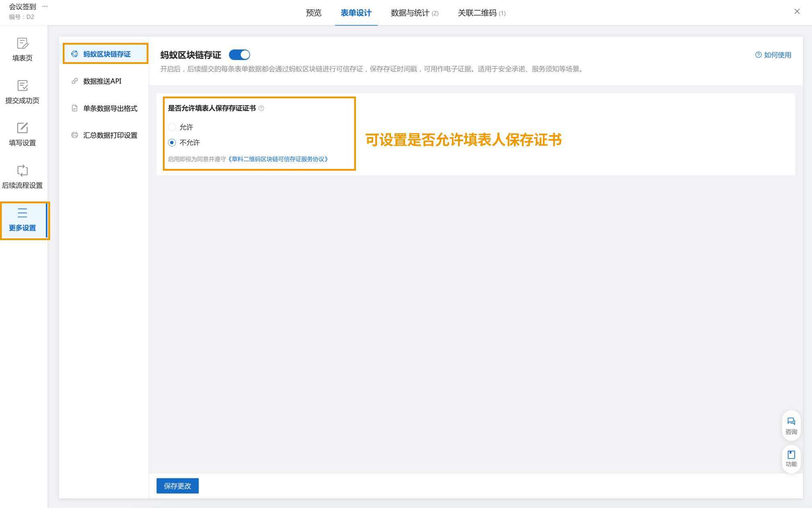Open 汇总数据打印设置 settings item
Viewport: 812px width, 508px height.
tap(110, 135)
